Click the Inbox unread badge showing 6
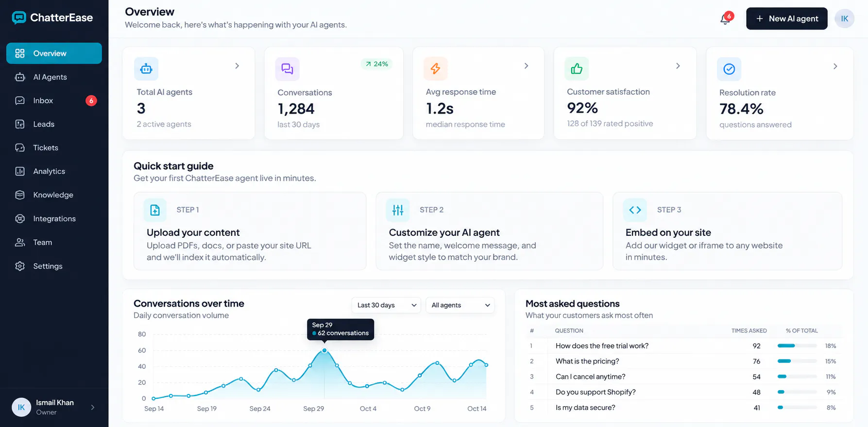 [91, 101]
